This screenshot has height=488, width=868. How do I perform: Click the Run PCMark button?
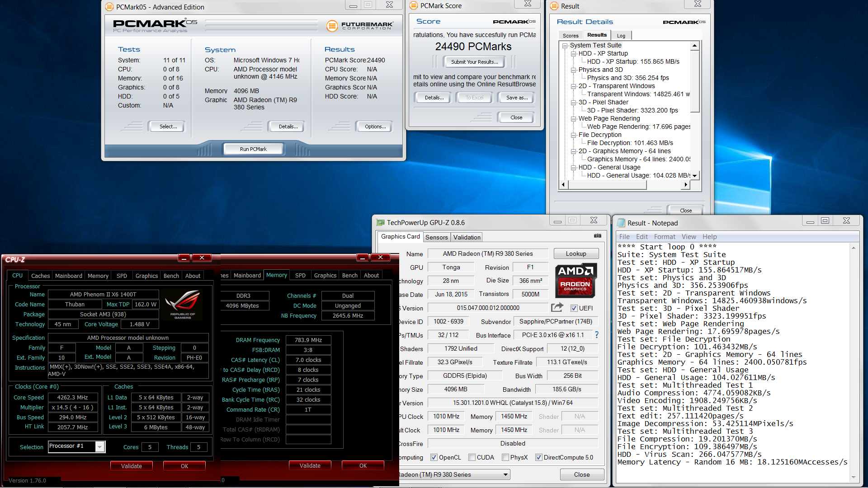coord(253,149)
